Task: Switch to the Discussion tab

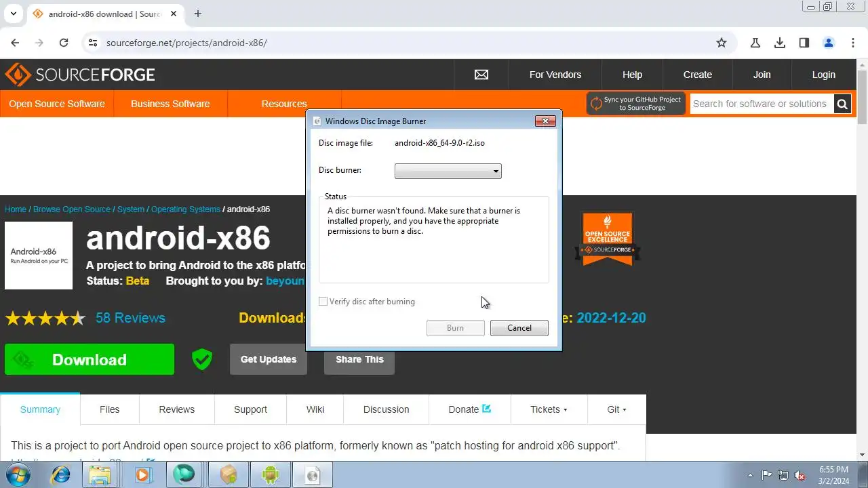Action: click(x=386, y=409)
